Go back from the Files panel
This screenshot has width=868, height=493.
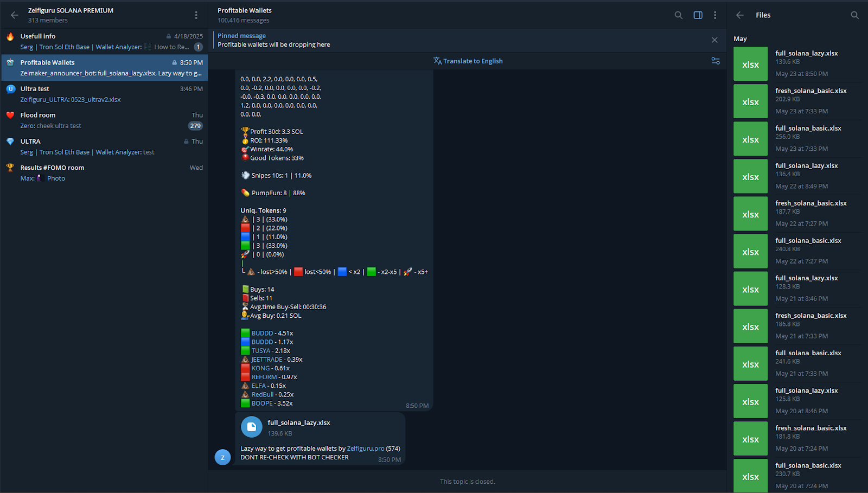[x=740, y=15]
